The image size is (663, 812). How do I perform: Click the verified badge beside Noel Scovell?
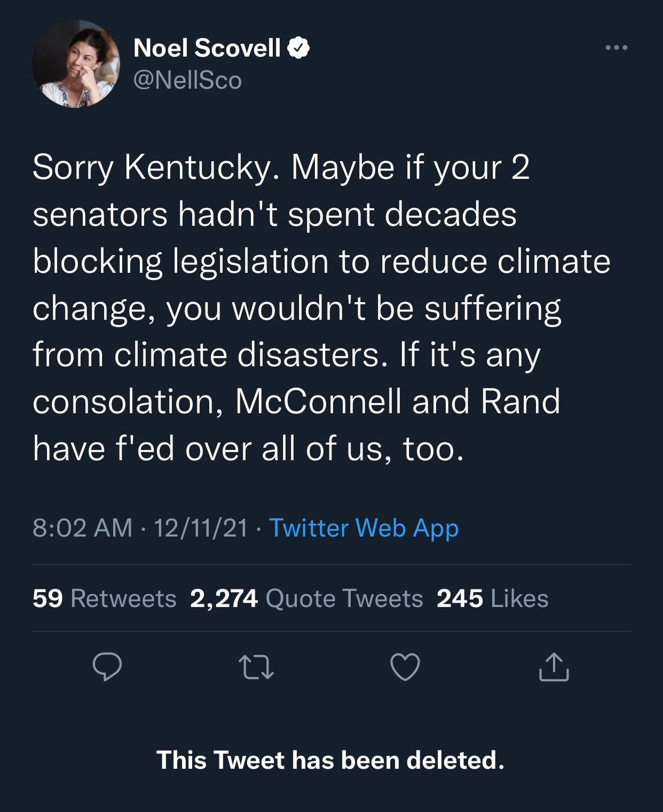click(x=298, y=49)
